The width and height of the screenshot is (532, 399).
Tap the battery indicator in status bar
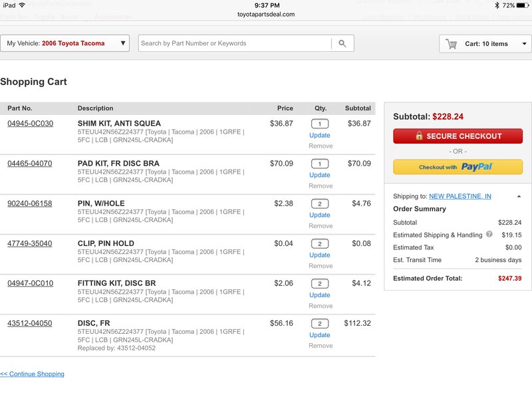pos(523,5)
